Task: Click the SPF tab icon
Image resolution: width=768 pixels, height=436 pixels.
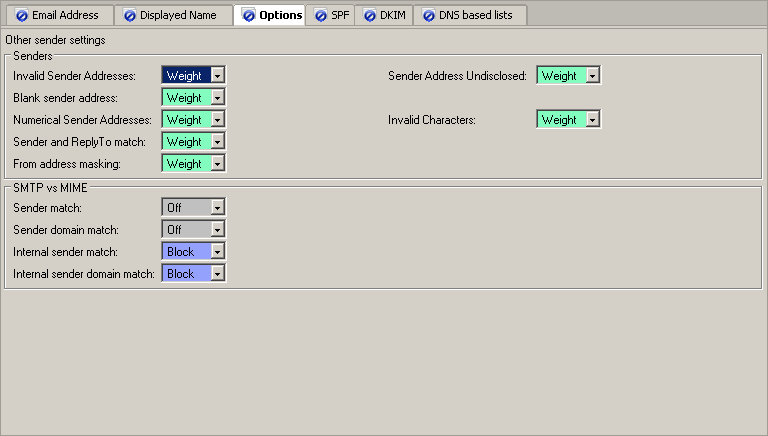Action: click(x=320, y=16)
